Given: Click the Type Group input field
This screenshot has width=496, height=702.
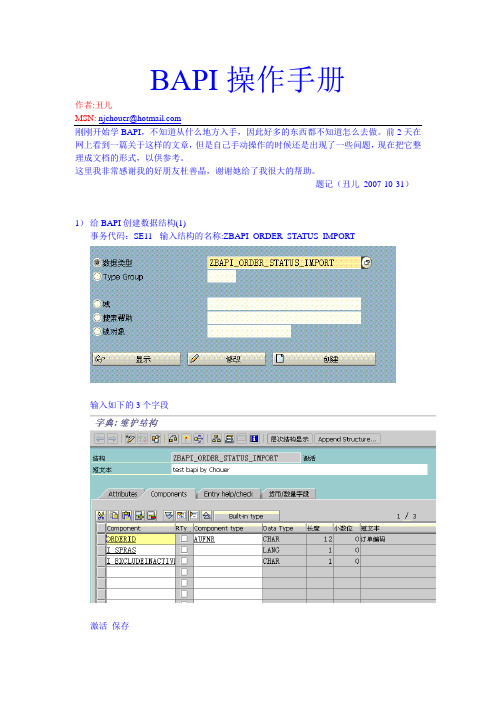Looking at the screenshot, I should [222, 277].
